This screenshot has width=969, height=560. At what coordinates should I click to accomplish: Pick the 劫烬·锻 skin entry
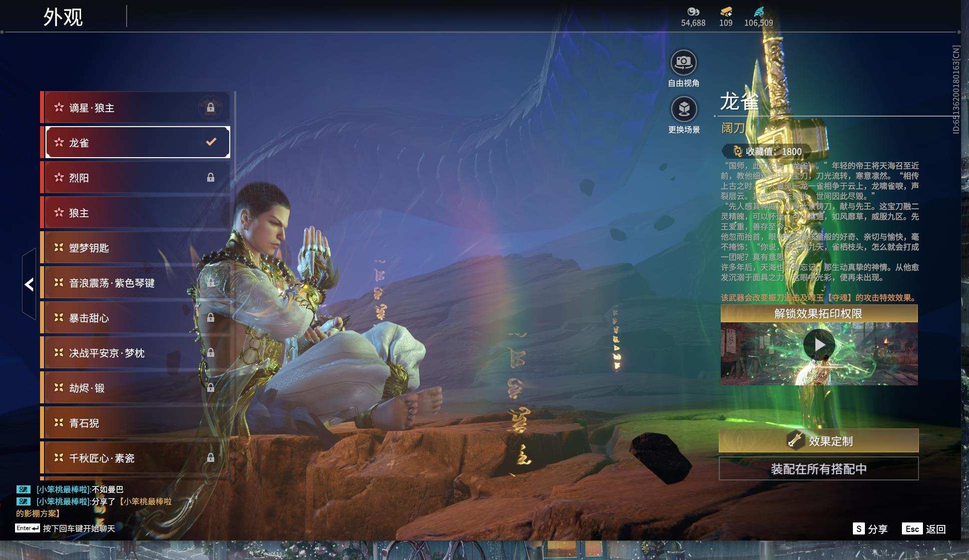(x=135, y=388)
